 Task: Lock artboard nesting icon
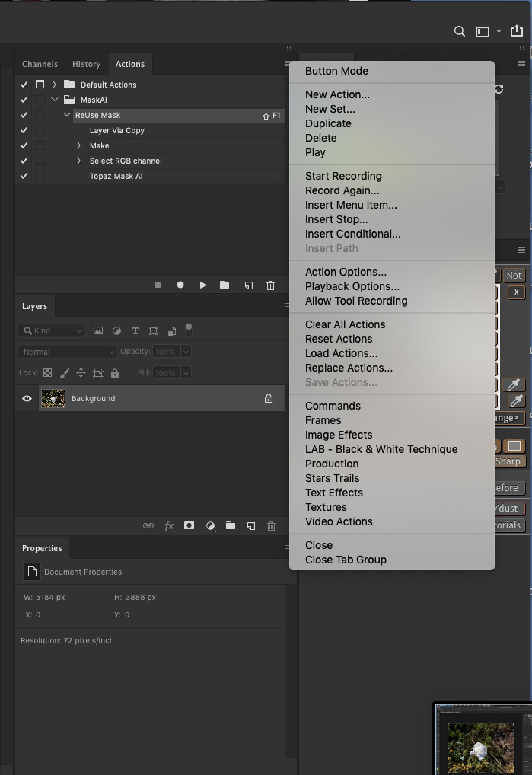click(98, 373)
